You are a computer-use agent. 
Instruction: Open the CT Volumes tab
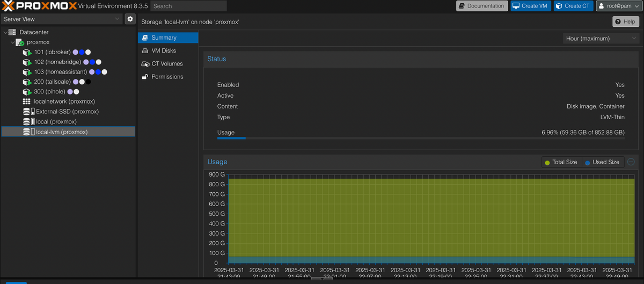tap(168, 64)
